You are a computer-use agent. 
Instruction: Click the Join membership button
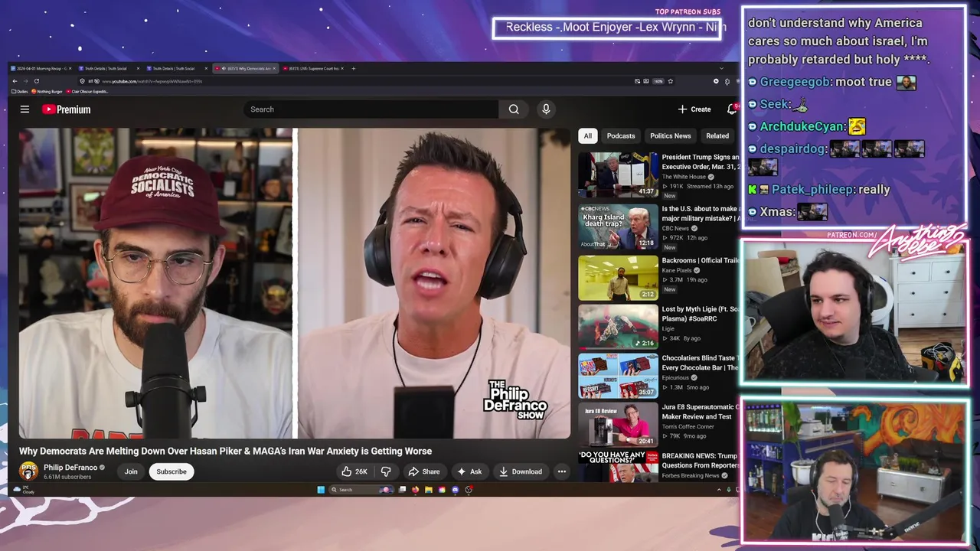[131, 471]
